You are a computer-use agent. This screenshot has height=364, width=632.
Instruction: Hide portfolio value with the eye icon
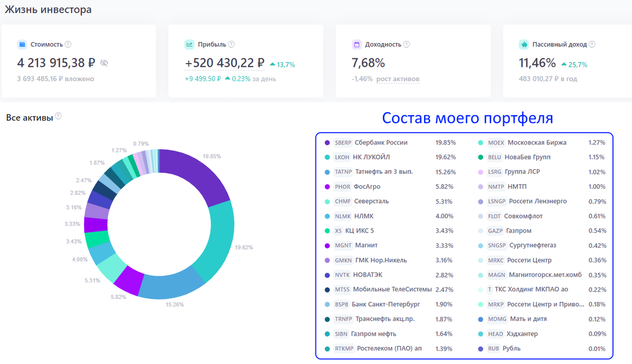[104, 63]
